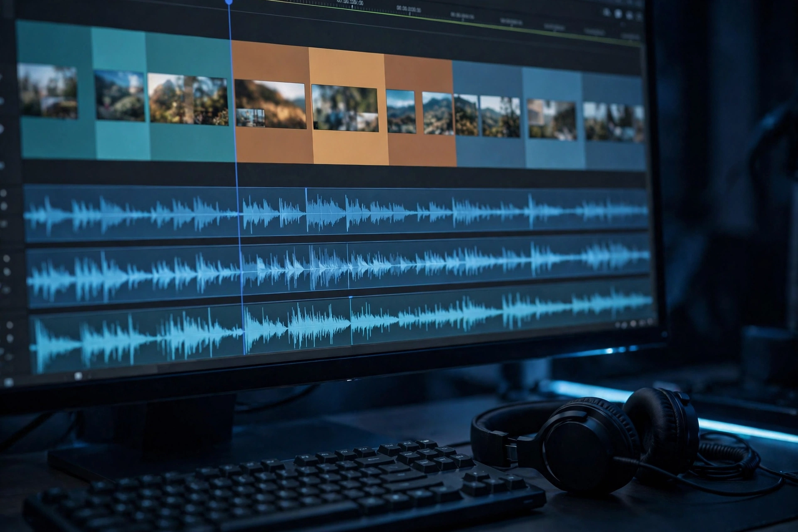798x532 pixels.
Task: Open the thumbnail in the first teal clip
Action: 47,91
